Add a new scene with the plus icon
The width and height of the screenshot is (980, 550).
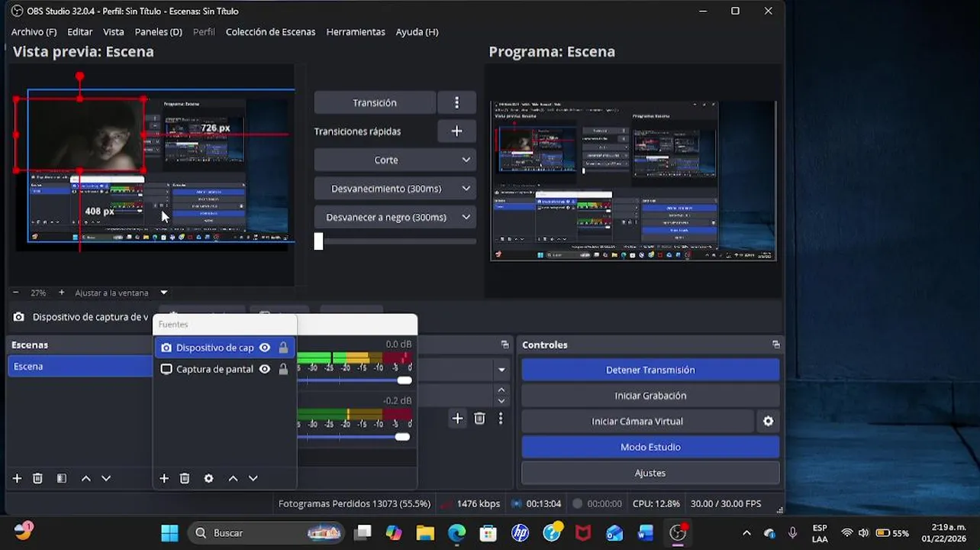pyautogui.click(x=17, y=478)
